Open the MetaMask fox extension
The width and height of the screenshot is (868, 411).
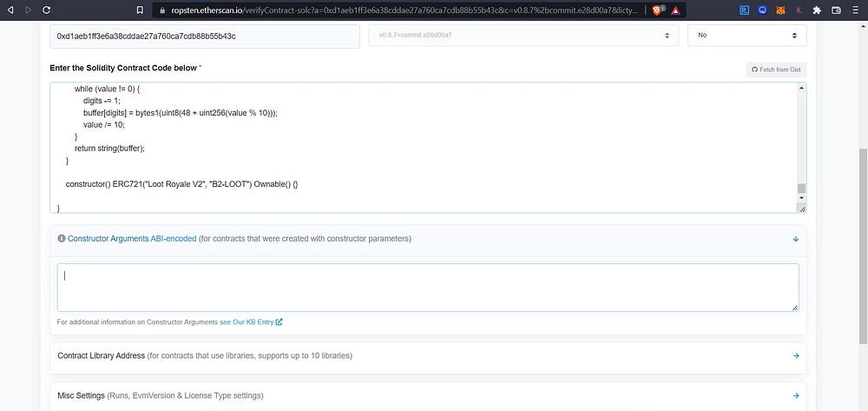point(780,10)
